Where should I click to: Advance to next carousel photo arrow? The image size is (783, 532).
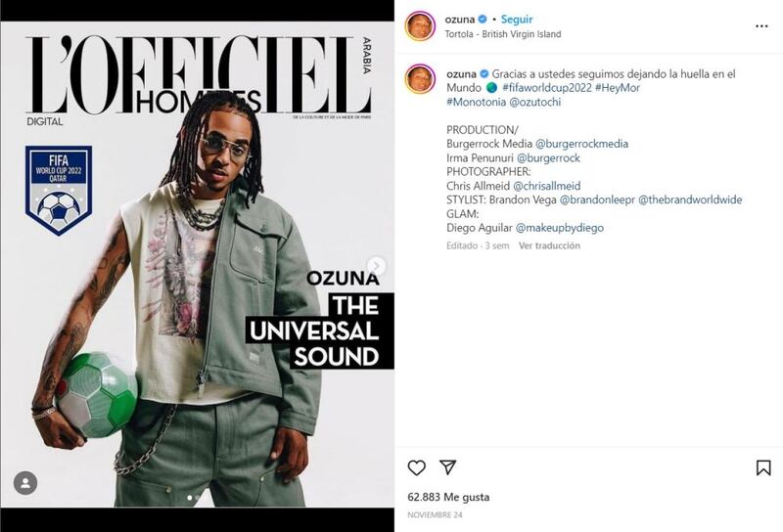[x=377, y=265]
